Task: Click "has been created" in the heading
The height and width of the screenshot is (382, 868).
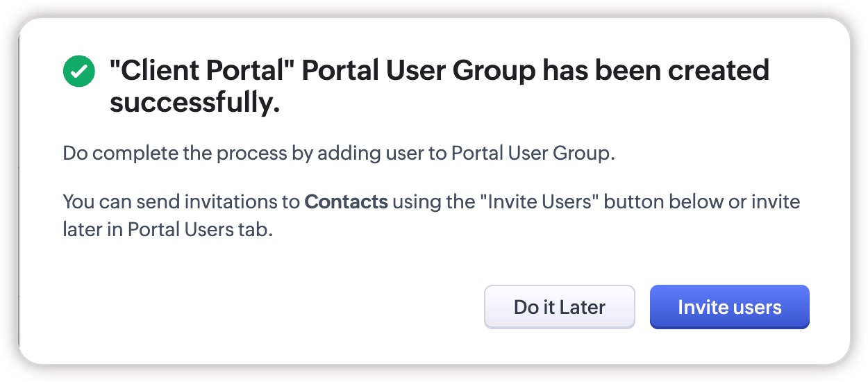Action: [x=656, y=71]
